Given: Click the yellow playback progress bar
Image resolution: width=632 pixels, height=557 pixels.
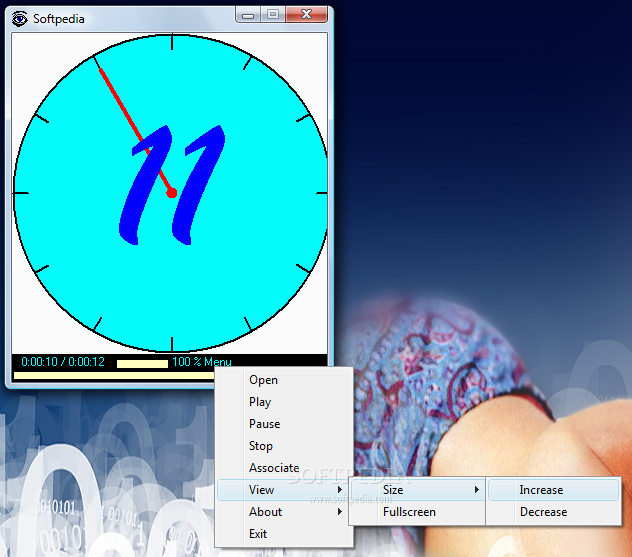Looking at the screenshot, I should pyautogui.click(x=114, y=376).
